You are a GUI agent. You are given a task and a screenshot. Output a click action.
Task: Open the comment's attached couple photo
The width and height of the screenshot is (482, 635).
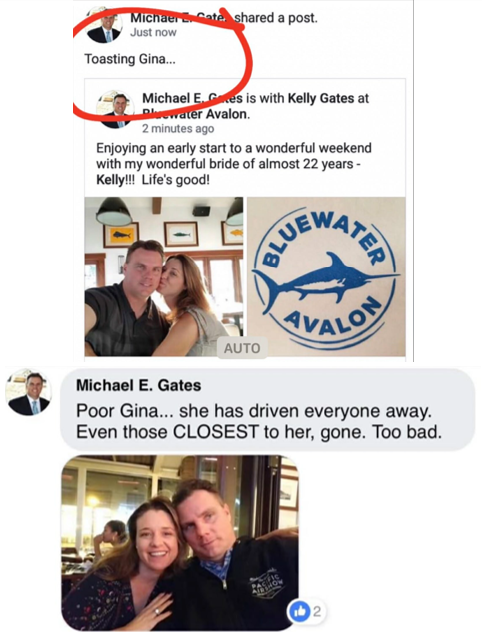click(x=180, y=543)
